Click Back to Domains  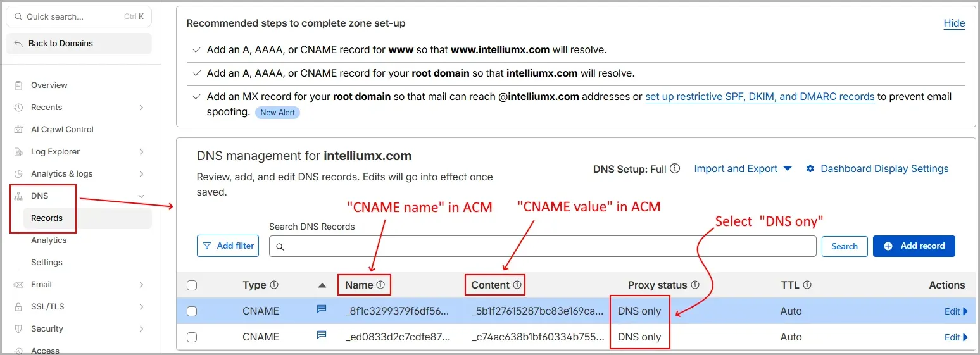(60, 44)
